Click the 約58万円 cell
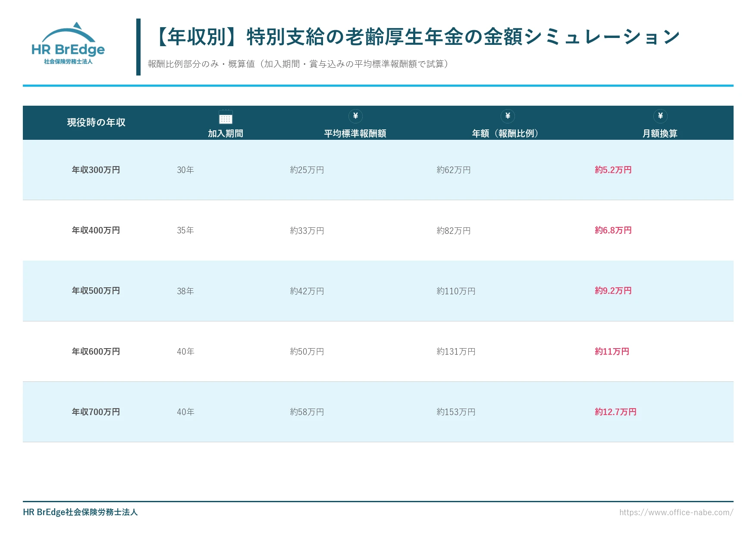This screenshot has width=756, height=535. (307, 412)
